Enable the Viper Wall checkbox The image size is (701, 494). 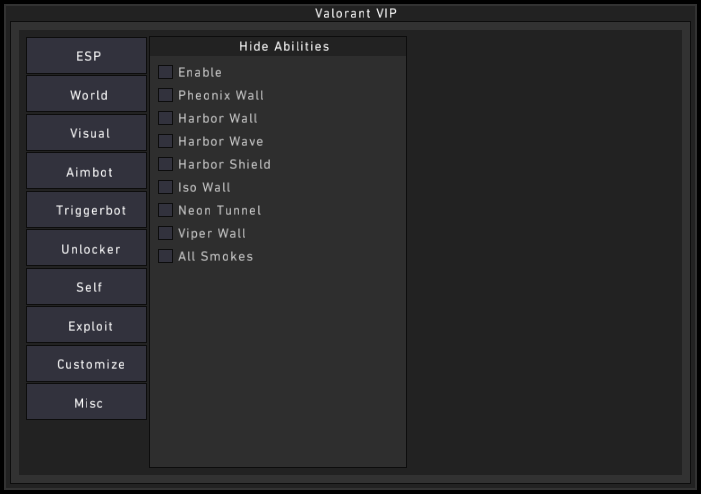point(166,233)
